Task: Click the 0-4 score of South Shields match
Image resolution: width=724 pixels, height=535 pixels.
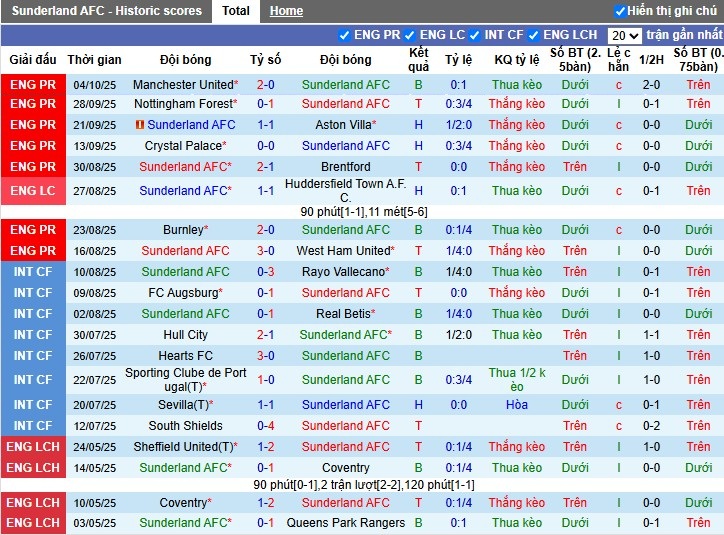Action: coord(266,426)
